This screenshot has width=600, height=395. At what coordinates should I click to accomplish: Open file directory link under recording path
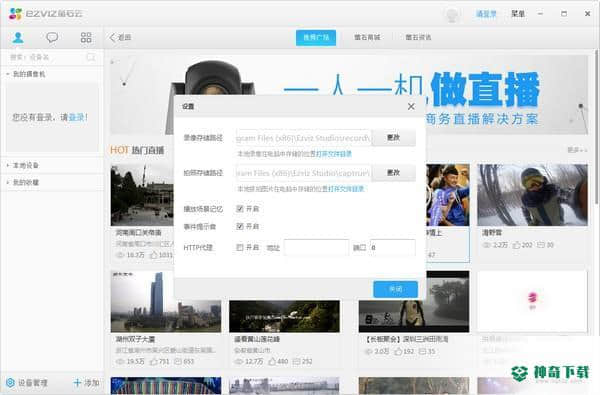[334, 154]
